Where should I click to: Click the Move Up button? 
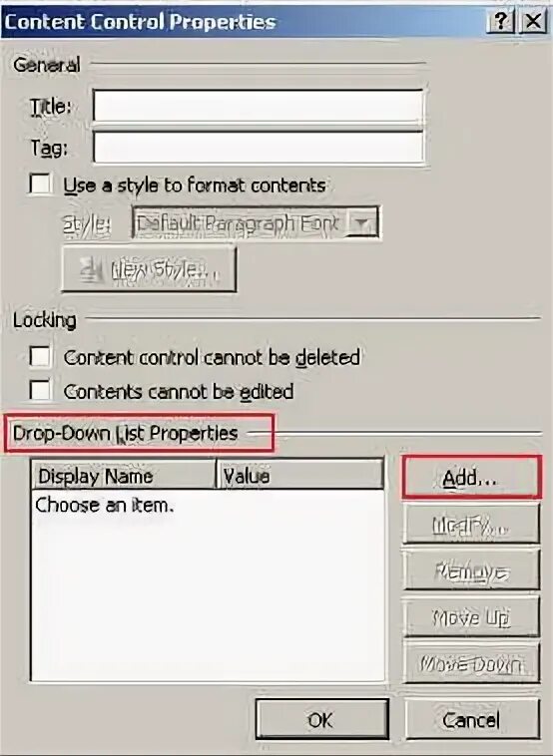pyautogui.click(x=471, y=617)
